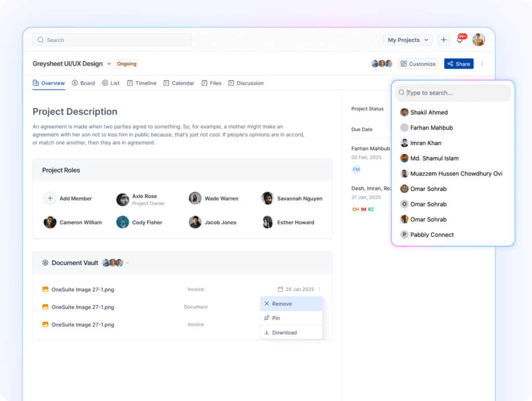Expand the Greysheet UI/UX Design project chevron
Viewport: 532px width, 401px height.
pyautogui.click(x=109, y=64)
